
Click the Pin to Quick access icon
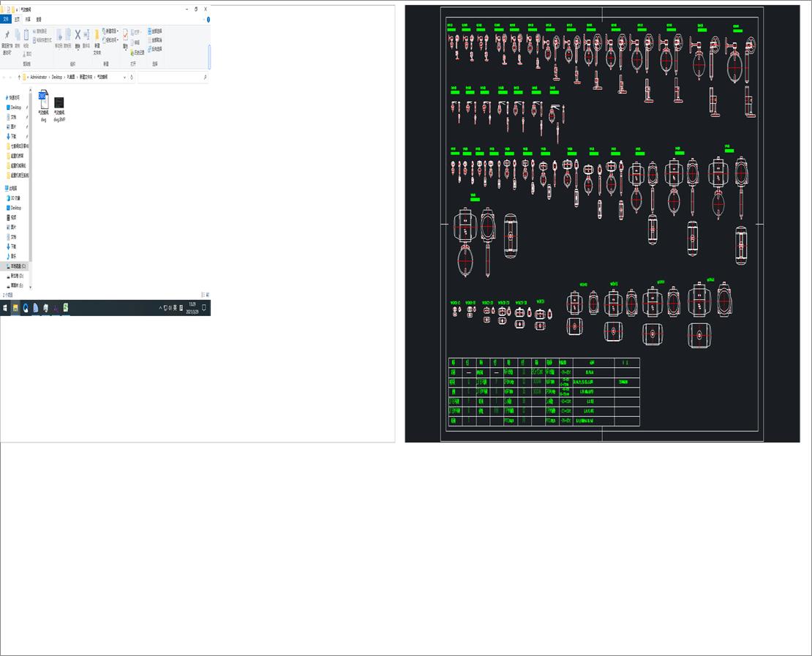[x=7, y=35]
